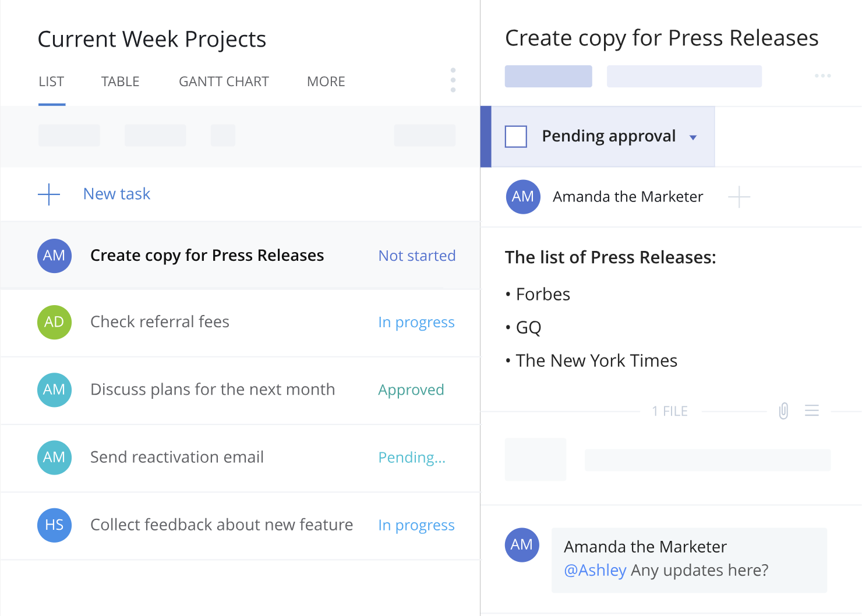This screenshot has height=616, width=862.
Task: Click the HS avatar on feedback task
Action: 54,525
